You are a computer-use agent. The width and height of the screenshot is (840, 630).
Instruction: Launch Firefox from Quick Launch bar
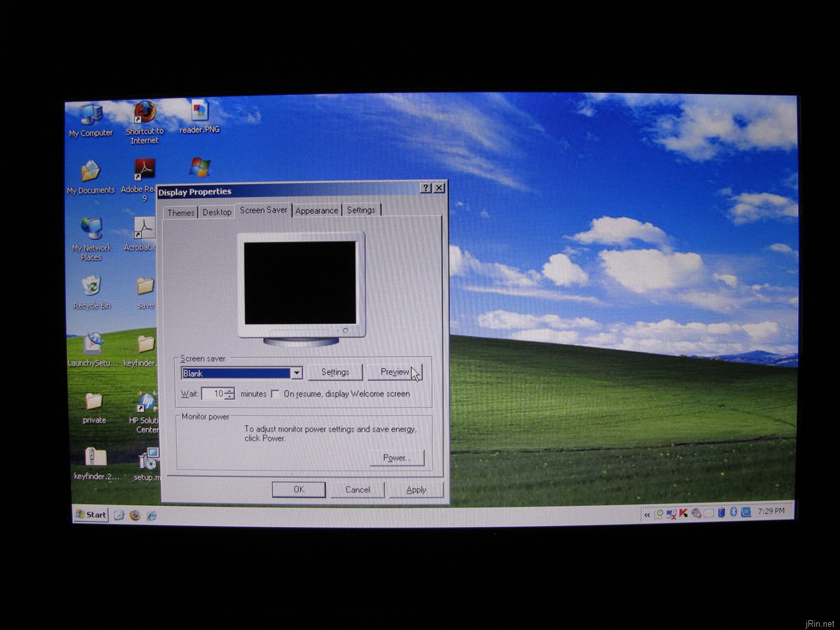(x=135, y=515)
